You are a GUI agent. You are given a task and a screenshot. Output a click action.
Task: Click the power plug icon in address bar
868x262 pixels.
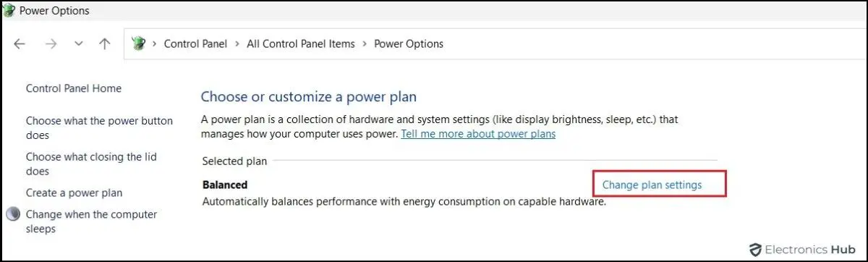pyautogui.click(x=138, y=43)
